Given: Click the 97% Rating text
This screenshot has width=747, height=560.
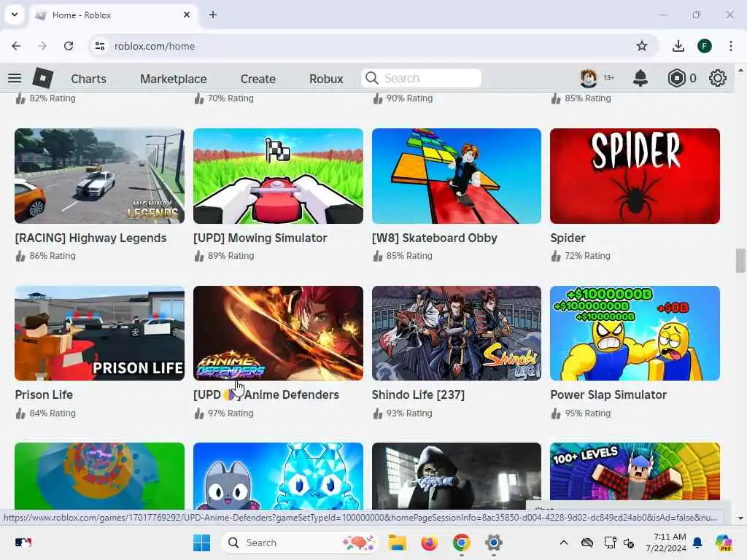Looking at the screenshot, I should click(231, 413).
